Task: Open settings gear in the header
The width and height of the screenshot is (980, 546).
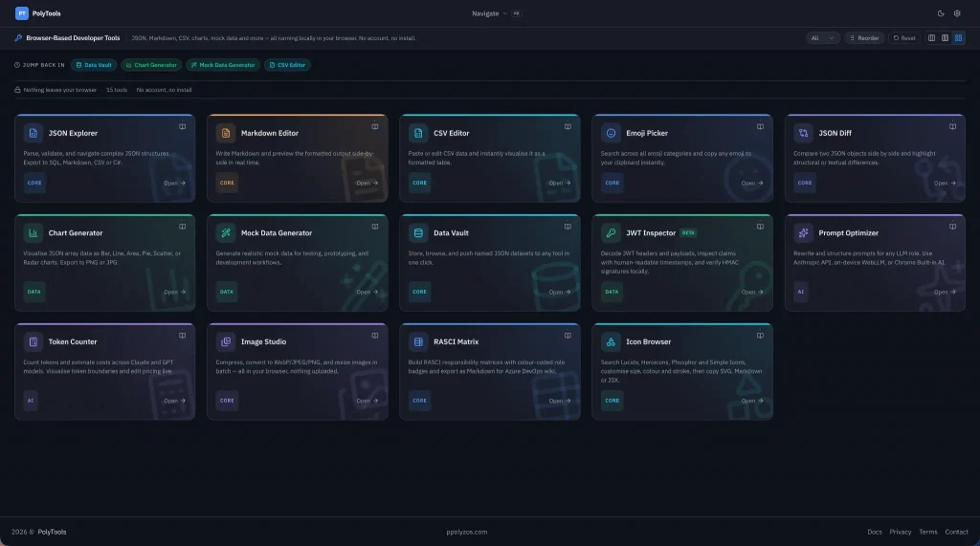Action: pyautogui.click(x=957, y=13)
